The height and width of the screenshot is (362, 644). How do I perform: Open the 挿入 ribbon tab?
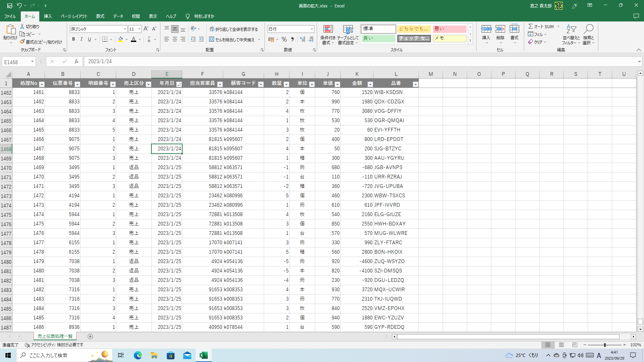48,16
